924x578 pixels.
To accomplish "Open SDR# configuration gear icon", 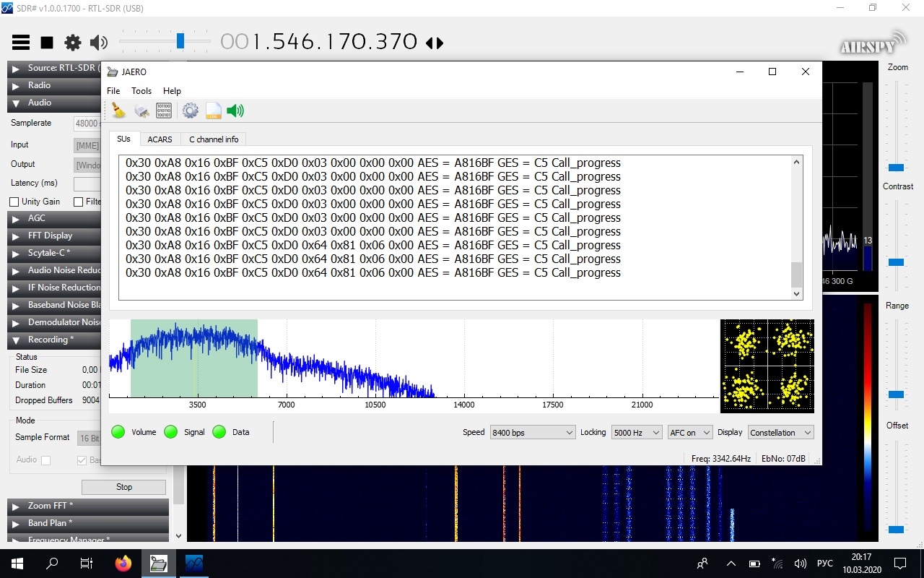I will (x=73, y=43).
